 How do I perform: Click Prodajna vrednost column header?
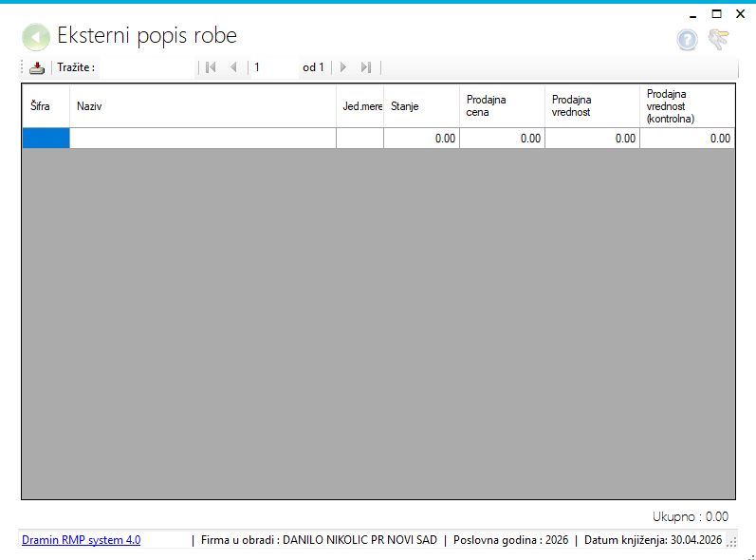coord(593,106)
